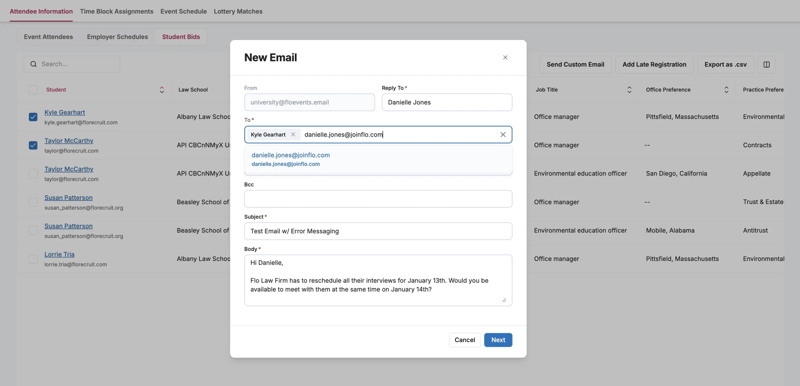Sort by the Office Preference column arrows
This screenshot has height=386, width=800.
(x=726, y=90)
